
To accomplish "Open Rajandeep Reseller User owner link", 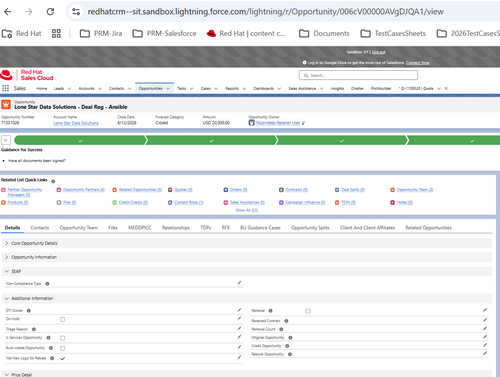I will [x=278, y=123].
